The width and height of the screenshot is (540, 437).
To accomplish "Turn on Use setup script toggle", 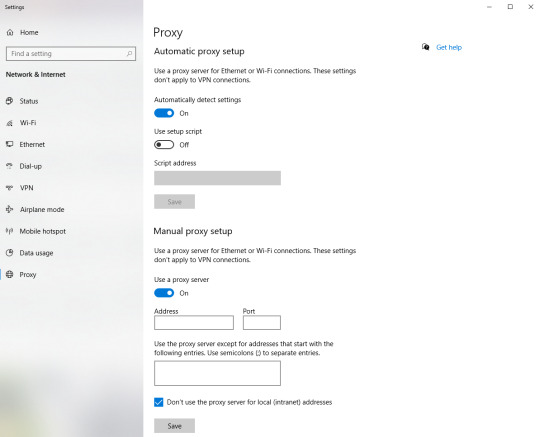I will [164, 145].
